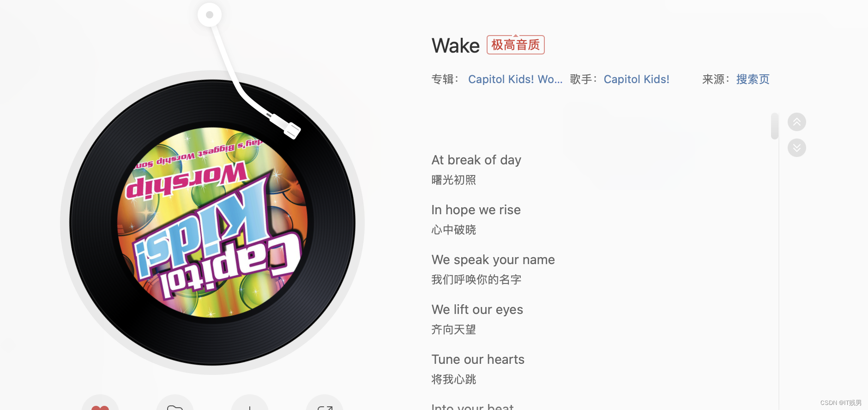Select lyric line "We speak your name"

click(493, 260)
